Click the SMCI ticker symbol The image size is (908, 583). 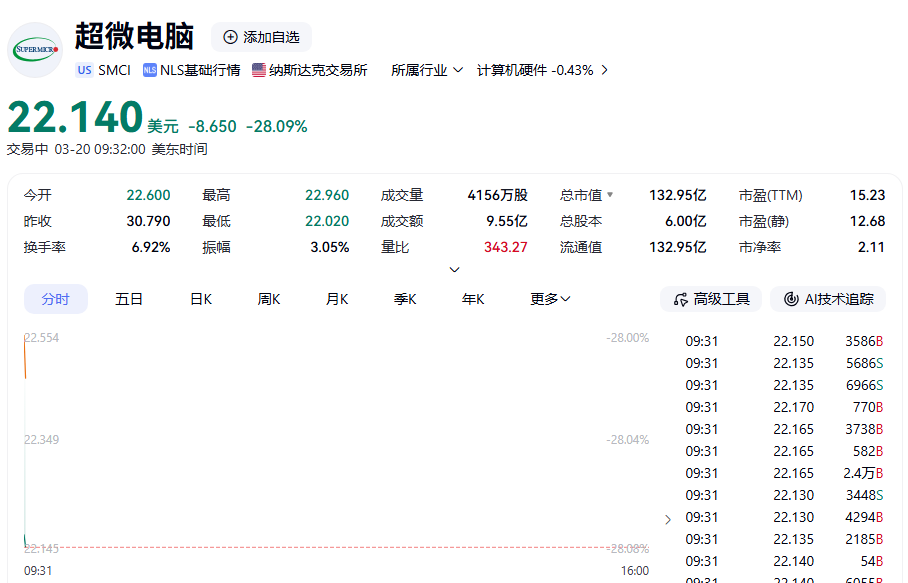coord(114,70)
